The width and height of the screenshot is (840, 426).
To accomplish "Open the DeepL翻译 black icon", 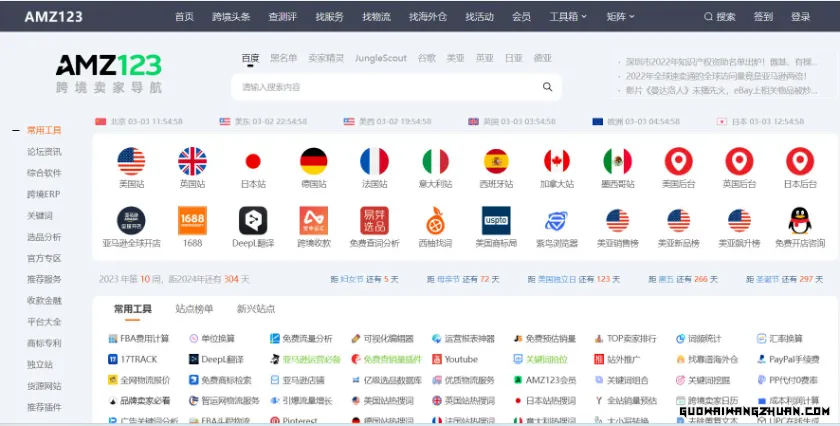I will coord(253,220).
